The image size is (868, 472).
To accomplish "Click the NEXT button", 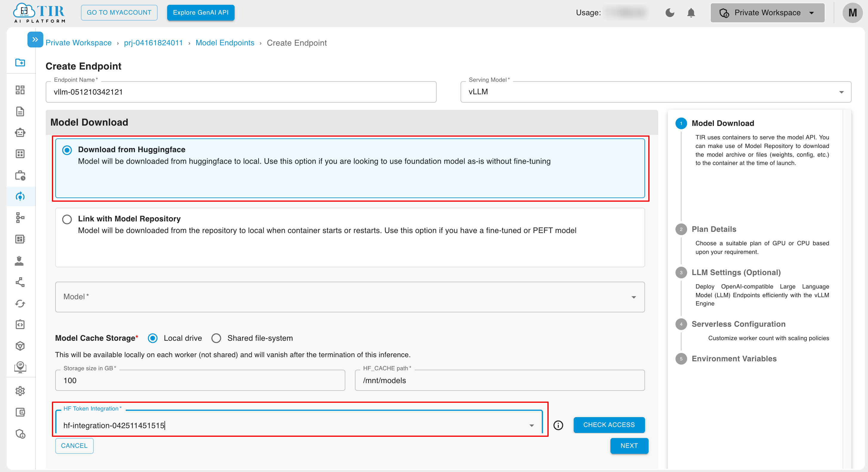I will (629, 446).
